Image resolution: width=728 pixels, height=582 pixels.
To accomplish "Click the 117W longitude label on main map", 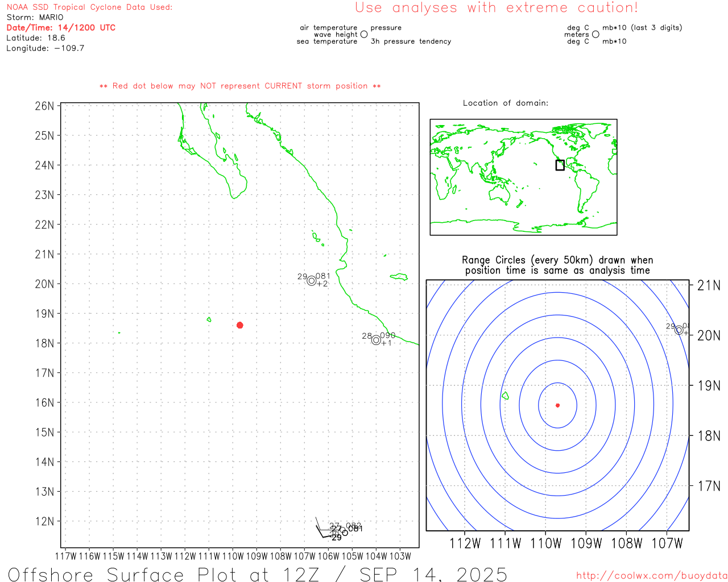I will click(65, 556).
